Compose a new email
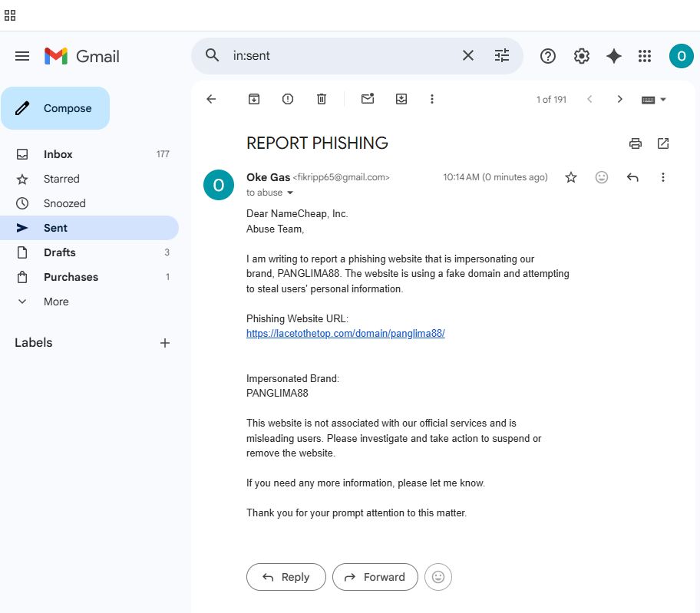Viewport: 700px width, 613px height. (x=55, y=108)
